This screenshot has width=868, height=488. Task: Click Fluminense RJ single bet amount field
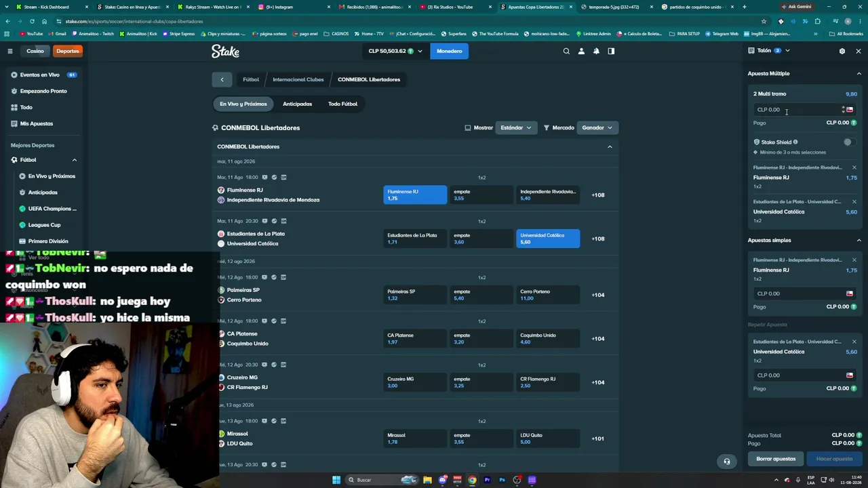pyautogui.click(x=804, y=293)
